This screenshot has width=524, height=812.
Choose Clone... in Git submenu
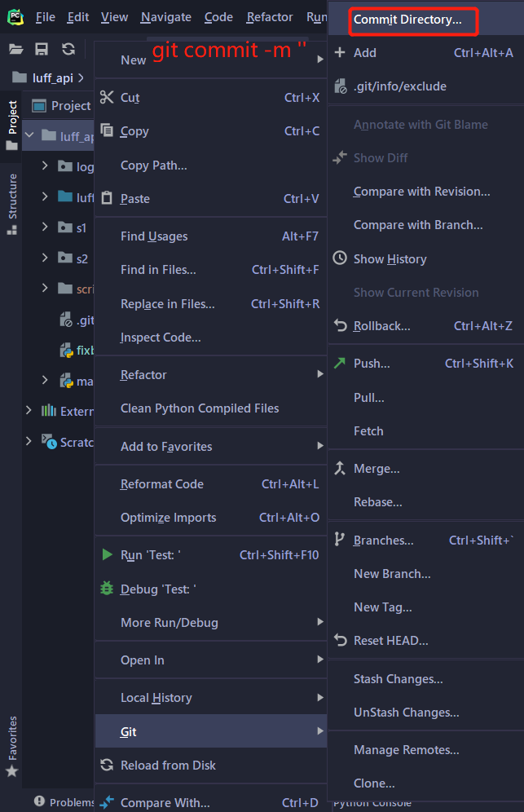point(425,783)
